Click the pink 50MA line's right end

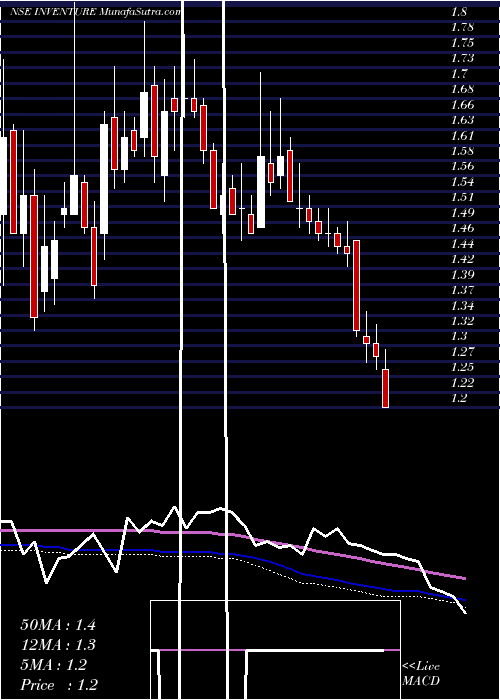pyautogui.click(x=464, y=578)
